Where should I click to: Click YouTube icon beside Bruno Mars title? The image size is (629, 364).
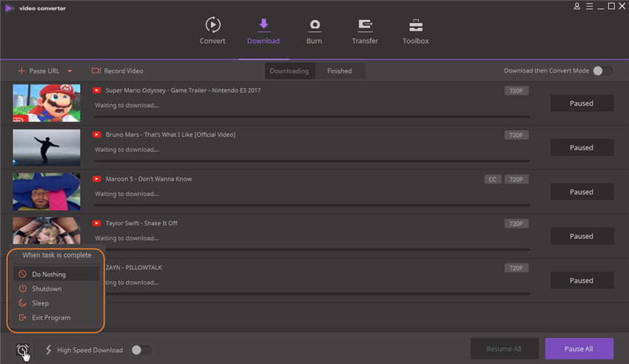click(97, 135)
